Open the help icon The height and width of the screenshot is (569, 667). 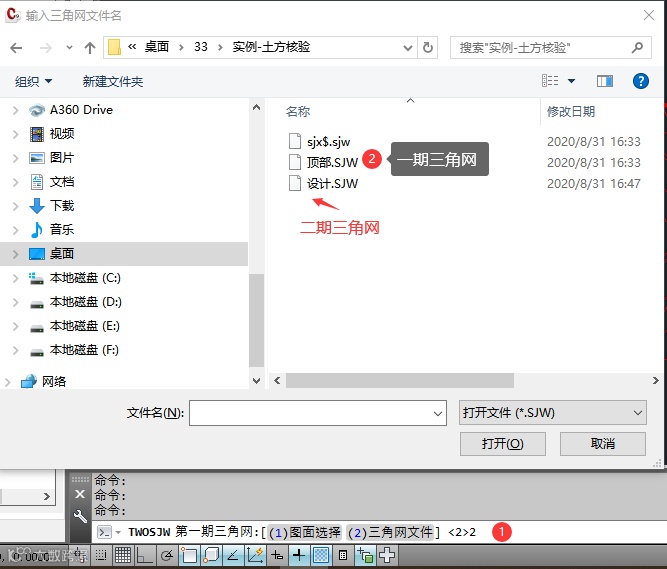click(x=641, y=81)
